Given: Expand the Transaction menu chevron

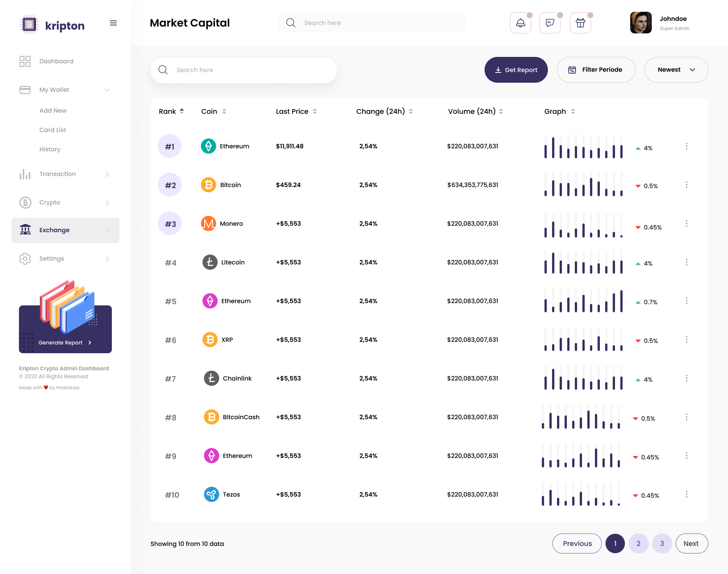Looking at the screenshot, I should click(107, 175).
